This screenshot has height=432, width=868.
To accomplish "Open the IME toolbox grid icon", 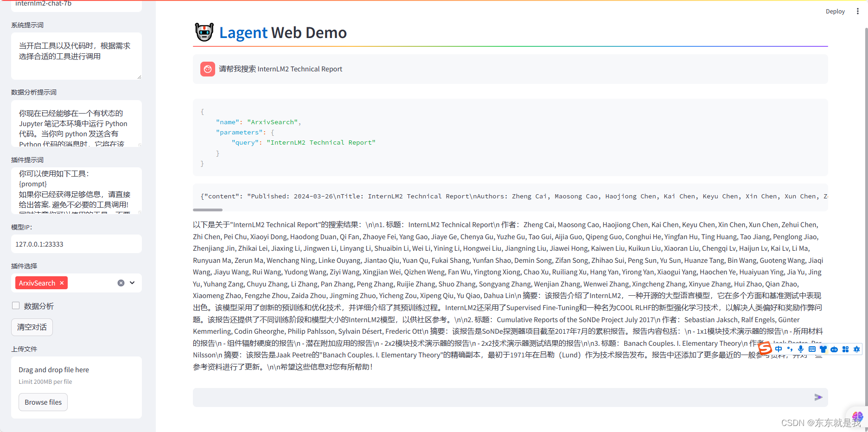I will coord(845,349).
